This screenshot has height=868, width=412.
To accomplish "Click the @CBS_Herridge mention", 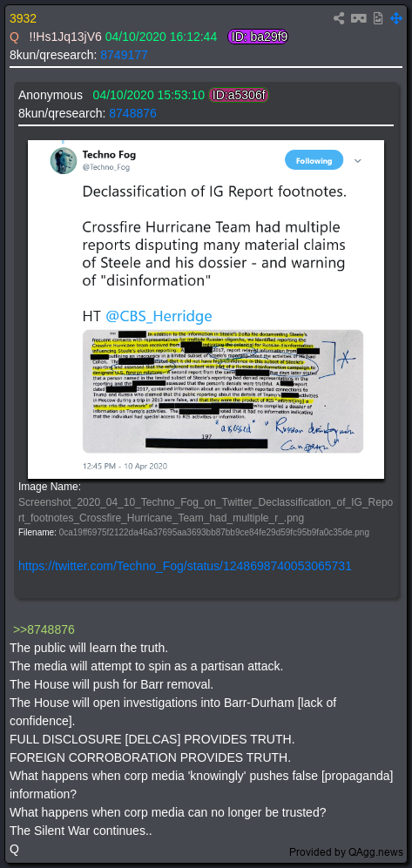I will tap(159, 316).
